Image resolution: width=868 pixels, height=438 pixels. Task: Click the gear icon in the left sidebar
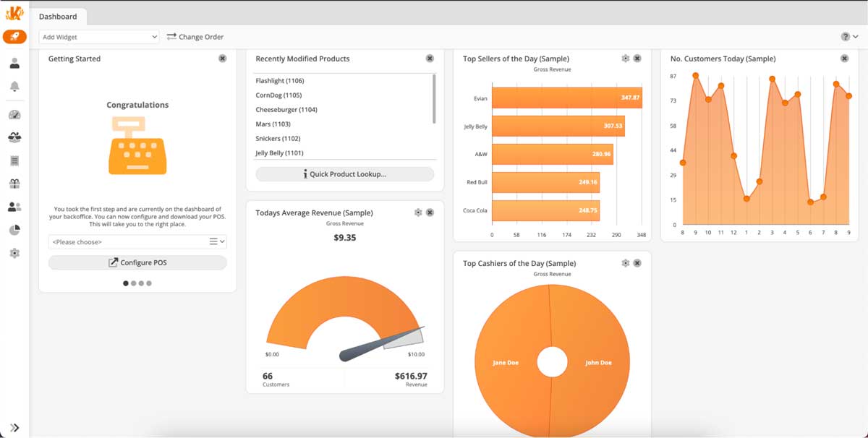(x=15, y=253)
